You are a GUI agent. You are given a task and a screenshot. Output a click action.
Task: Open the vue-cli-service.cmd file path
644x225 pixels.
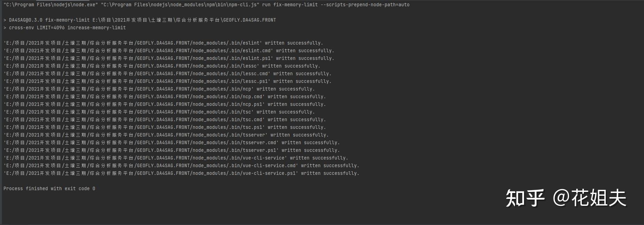[151, 166]
